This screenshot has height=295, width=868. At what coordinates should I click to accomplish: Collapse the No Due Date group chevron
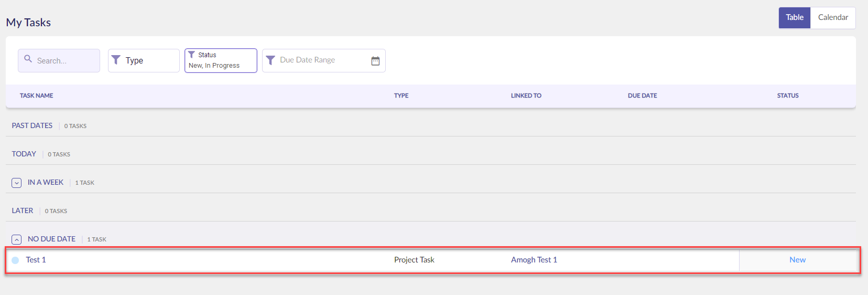(17, 239)
